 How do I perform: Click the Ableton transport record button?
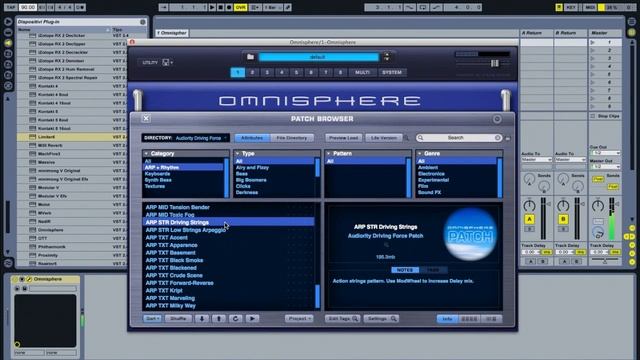[x=229, y=7]
